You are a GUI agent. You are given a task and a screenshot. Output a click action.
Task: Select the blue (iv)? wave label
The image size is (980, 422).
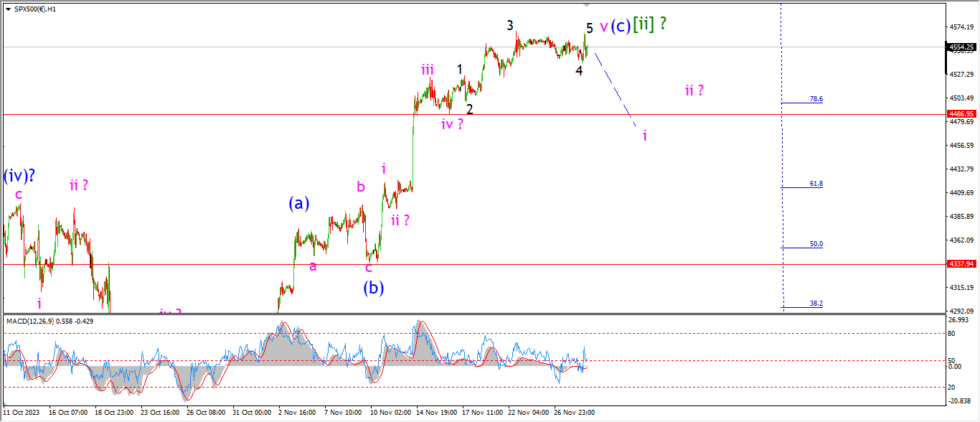click(x=19, y=175)
